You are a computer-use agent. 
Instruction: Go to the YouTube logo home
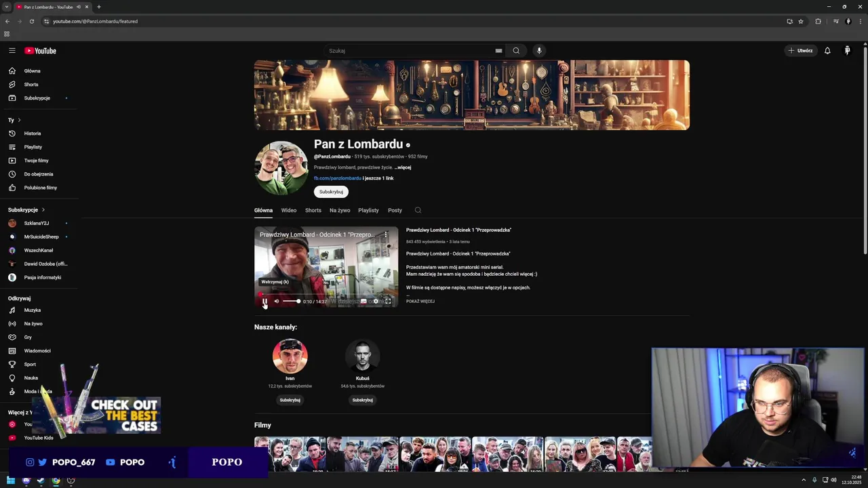click(40, 51)
